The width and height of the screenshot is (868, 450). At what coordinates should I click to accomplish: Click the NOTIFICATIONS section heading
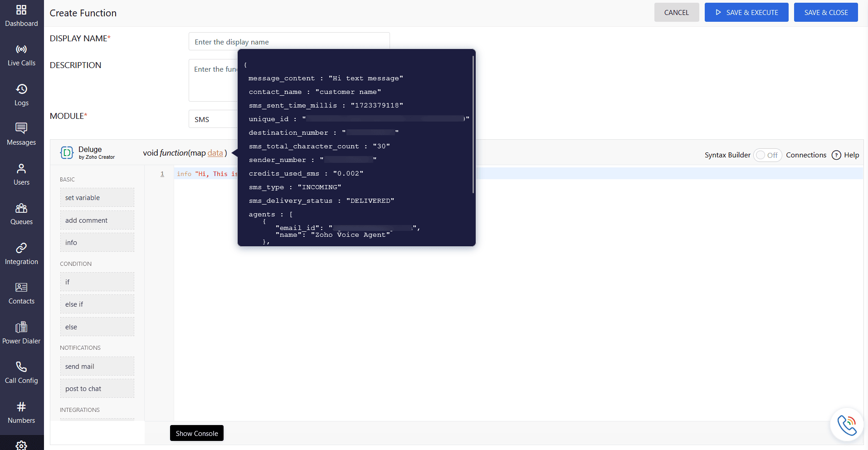click(80, 348)
